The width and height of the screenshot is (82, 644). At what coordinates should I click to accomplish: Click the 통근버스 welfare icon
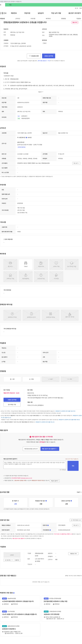tap(10, 265)
